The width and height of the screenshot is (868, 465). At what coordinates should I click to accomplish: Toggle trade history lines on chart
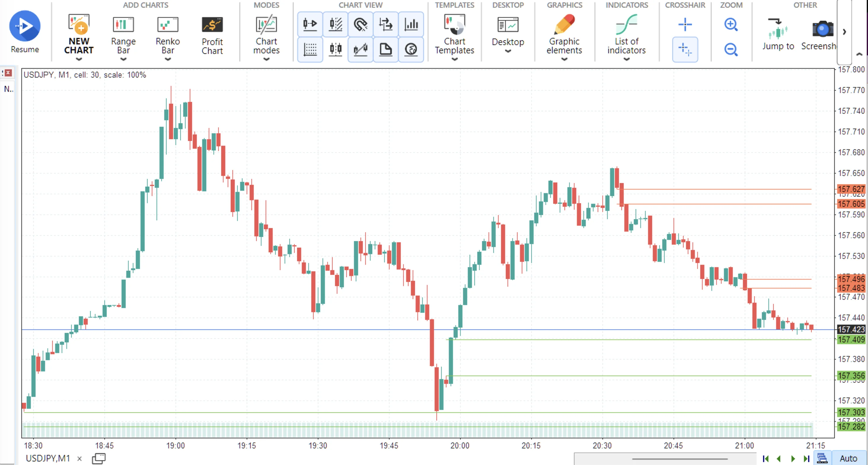[360, 49]
